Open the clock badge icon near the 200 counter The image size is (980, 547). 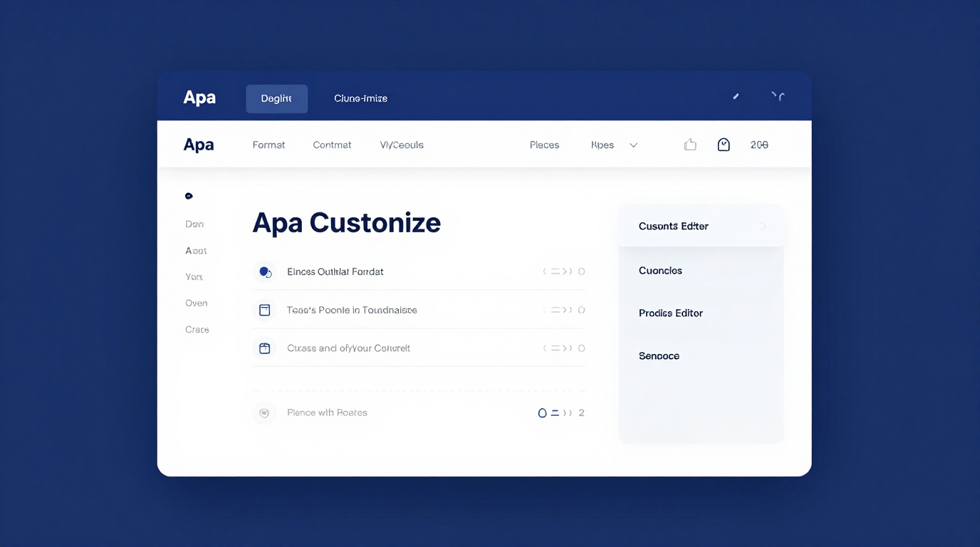coord(724,144)
